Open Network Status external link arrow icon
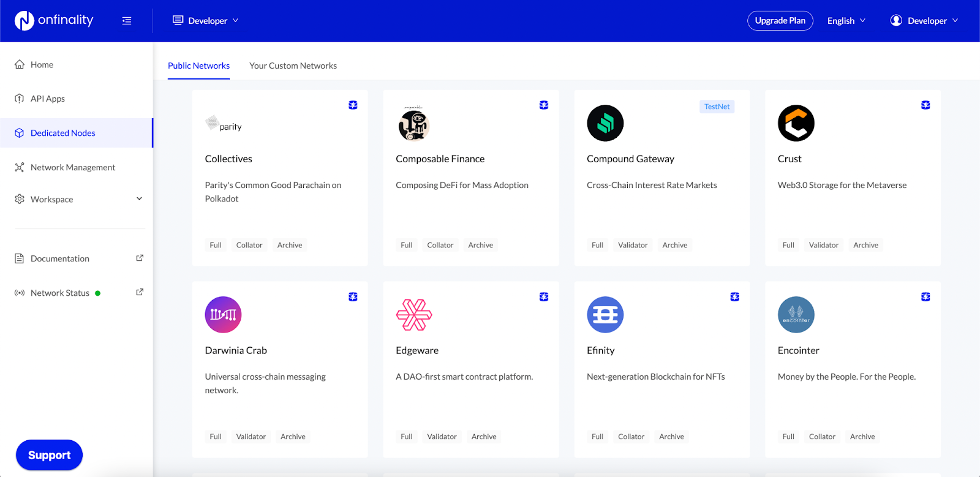 tap(140, 292)
